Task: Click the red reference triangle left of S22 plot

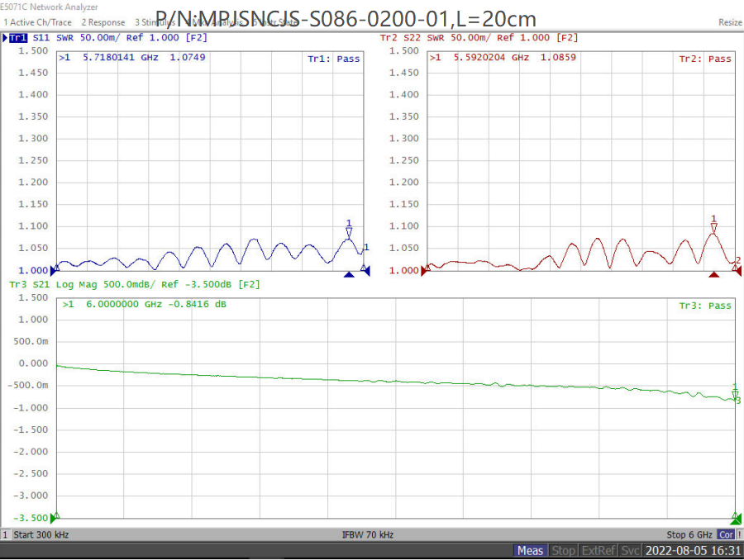Action: tap(425, 269)
